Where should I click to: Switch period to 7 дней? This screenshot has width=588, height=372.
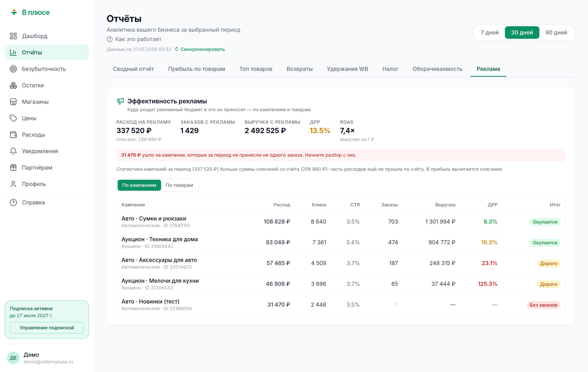[489, 33]
